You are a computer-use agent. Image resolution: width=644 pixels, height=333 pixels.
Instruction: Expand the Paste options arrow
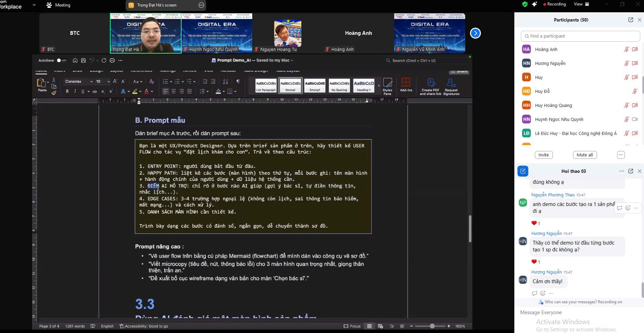click(x=48, y=82)
